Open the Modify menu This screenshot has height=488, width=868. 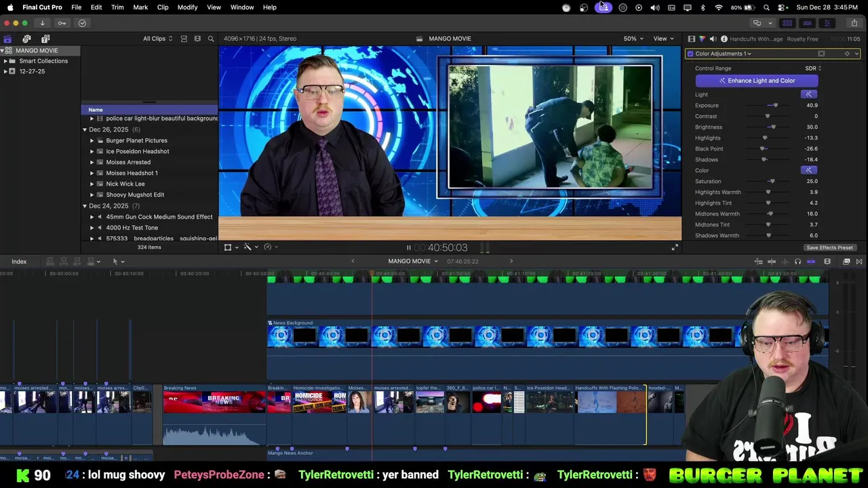(x=188, y=7)
